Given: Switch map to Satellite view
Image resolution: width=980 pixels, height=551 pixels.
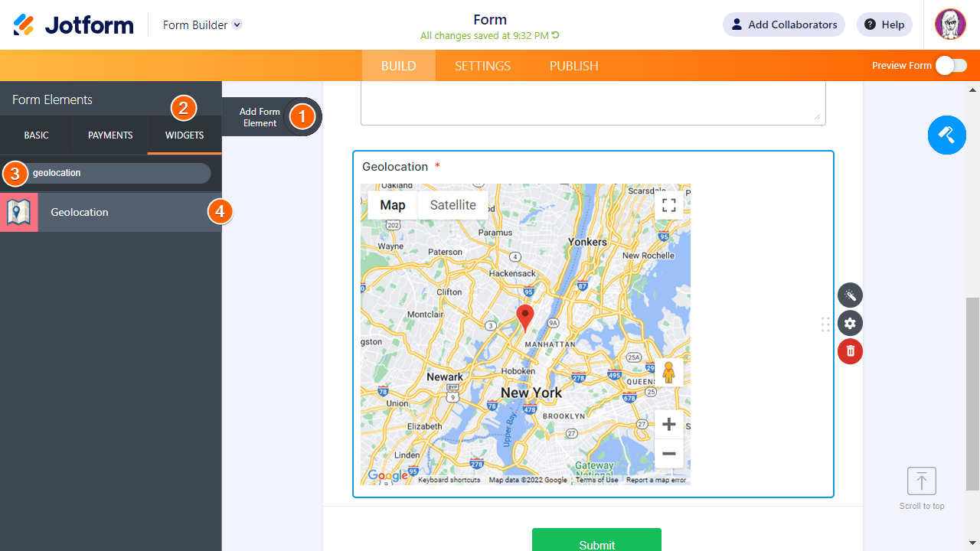Looking at the screenshot, I should coord(452,205).
